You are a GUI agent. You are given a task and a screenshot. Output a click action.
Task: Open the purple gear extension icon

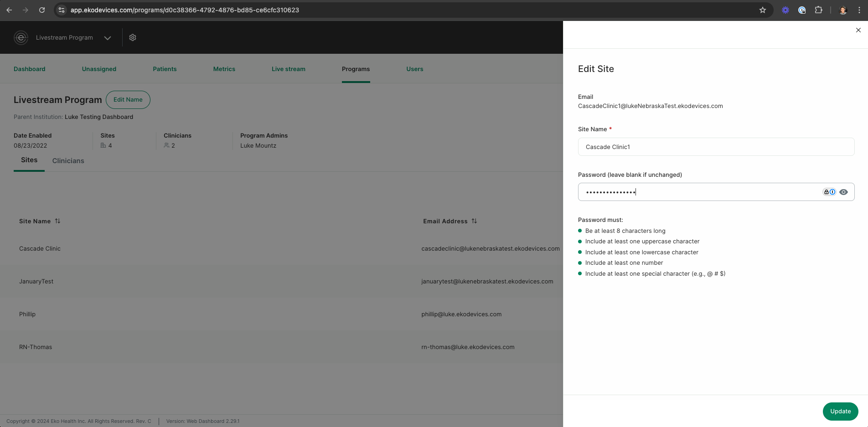785,10
